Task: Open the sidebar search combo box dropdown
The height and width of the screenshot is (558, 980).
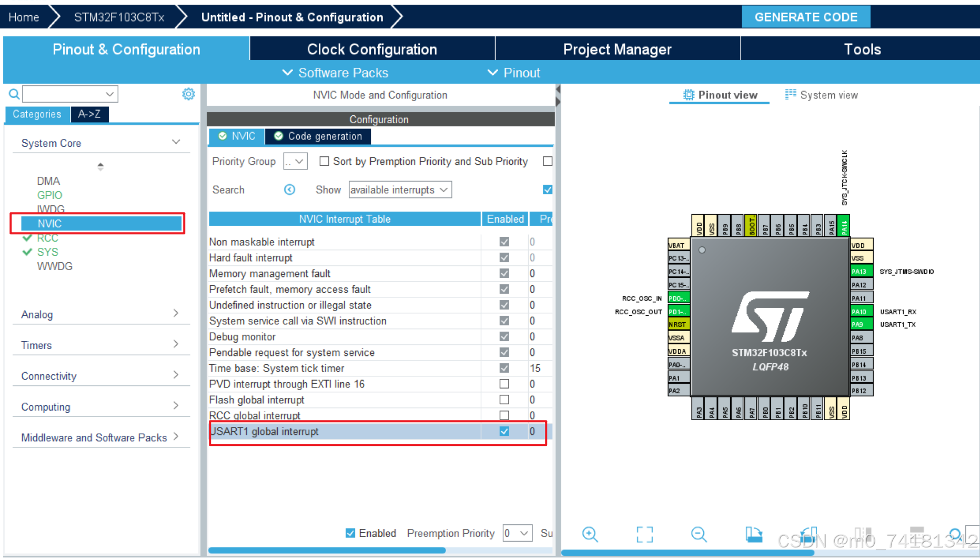Action: [109, 94]
